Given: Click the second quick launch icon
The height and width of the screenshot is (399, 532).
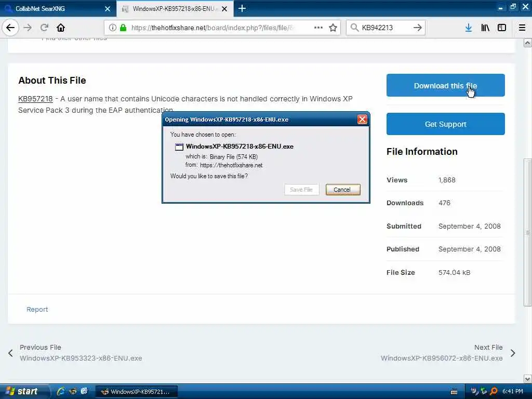Looking at the screenshot, I should click(x=73, y=391).
